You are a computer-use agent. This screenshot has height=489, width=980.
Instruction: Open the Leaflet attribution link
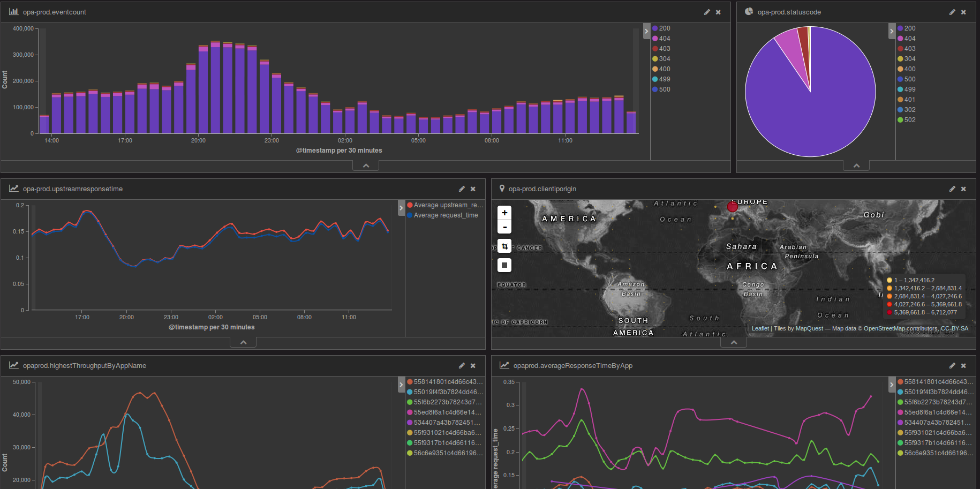[x=760, y=328]
